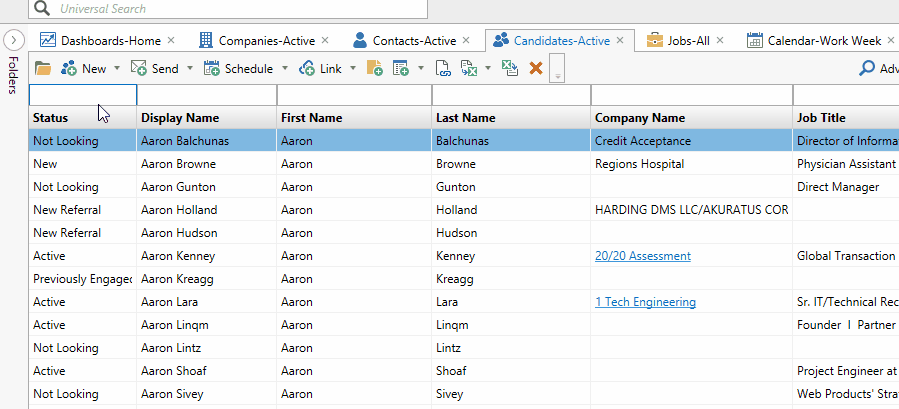The image size is (899, 409).
Task: Close the Dashboards-Home tab
Action: pos(171,40)
